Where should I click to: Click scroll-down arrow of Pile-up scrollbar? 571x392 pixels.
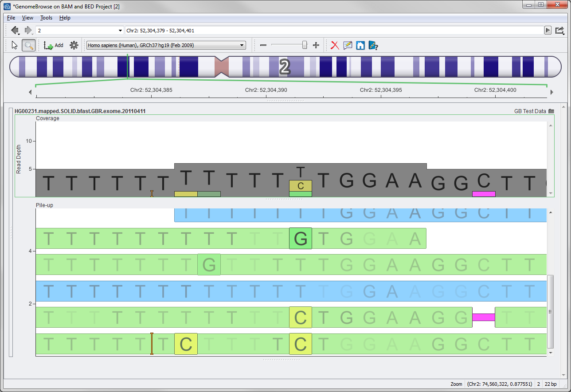pos(551,353)
